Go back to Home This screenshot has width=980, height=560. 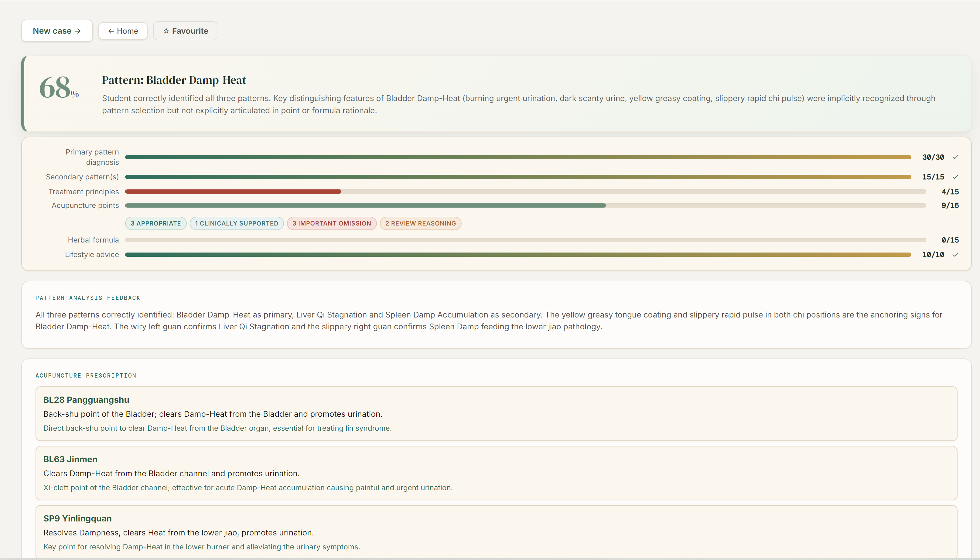pyautogui.click(x=123, y=31)
